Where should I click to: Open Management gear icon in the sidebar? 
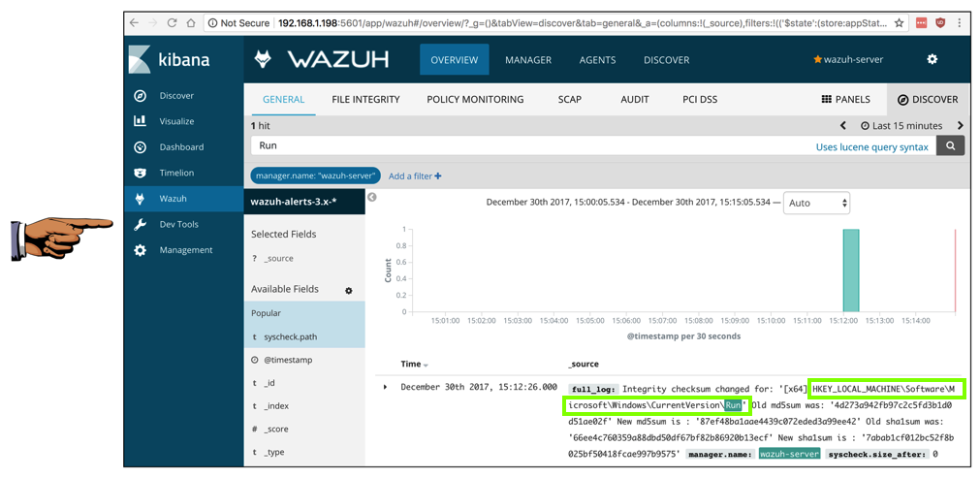tap(140, 250)
